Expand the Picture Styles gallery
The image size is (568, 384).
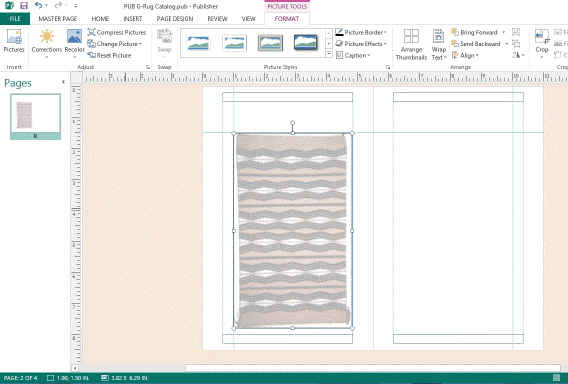329,53
